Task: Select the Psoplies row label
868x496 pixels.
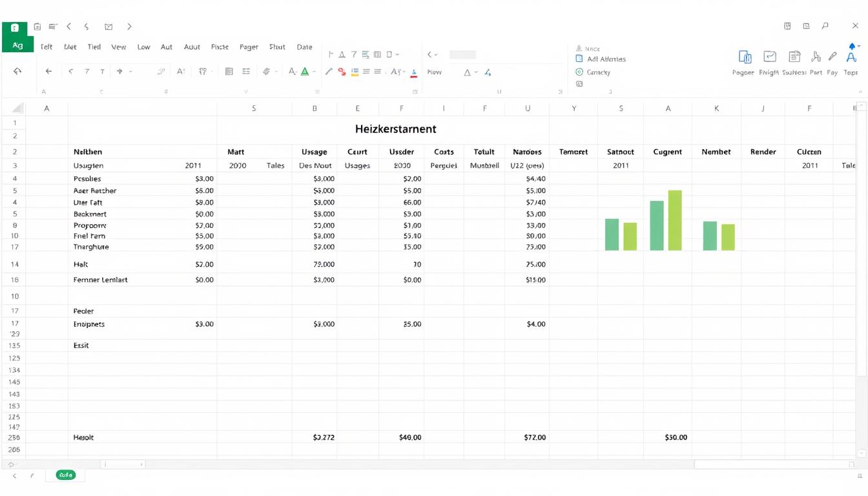Action: [x=87, y=179]
